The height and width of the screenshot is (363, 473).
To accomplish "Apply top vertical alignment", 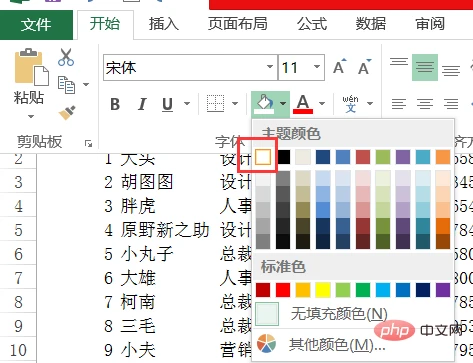I will (399, 62).
